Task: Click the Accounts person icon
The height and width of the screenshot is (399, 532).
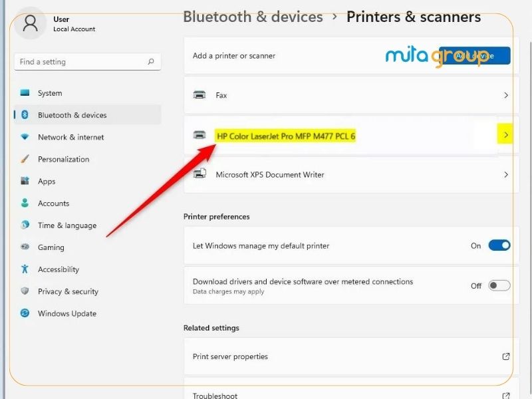Action: point(25,203)
